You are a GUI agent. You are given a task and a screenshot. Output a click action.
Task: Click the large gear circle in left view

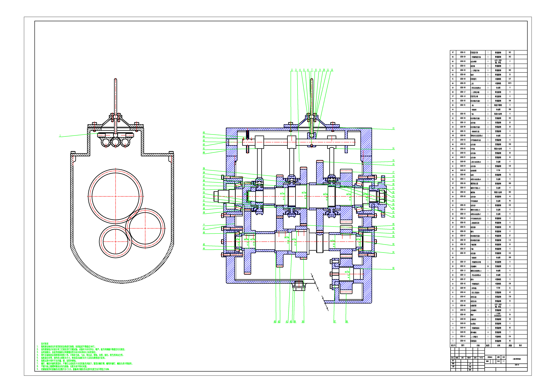[x=116, y=196]
